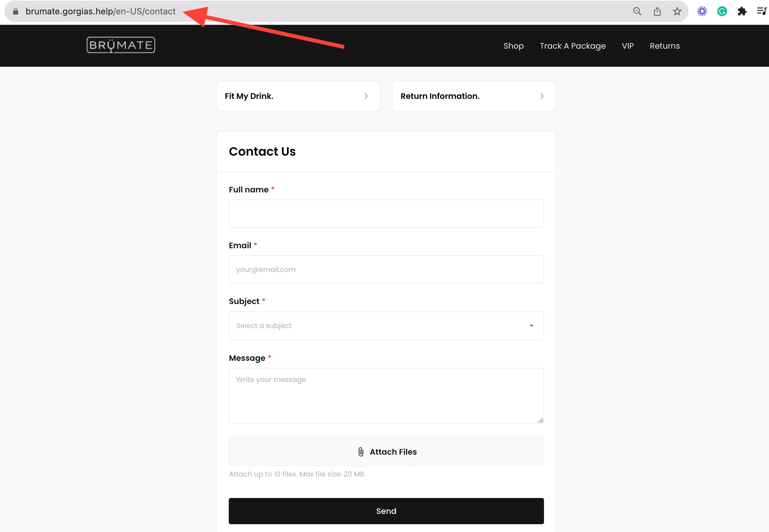Click the music playlist icon in toolbar
Image resolution: width=769 pixels, height=532 pixels.
coord(762,11)
